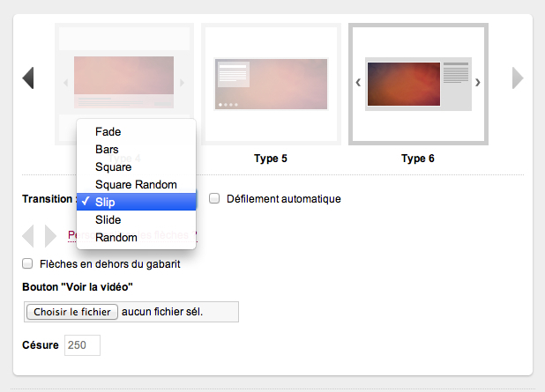Enable Défilement automatique checkbox
Screen dimensions: 545x392
(214, 199)
